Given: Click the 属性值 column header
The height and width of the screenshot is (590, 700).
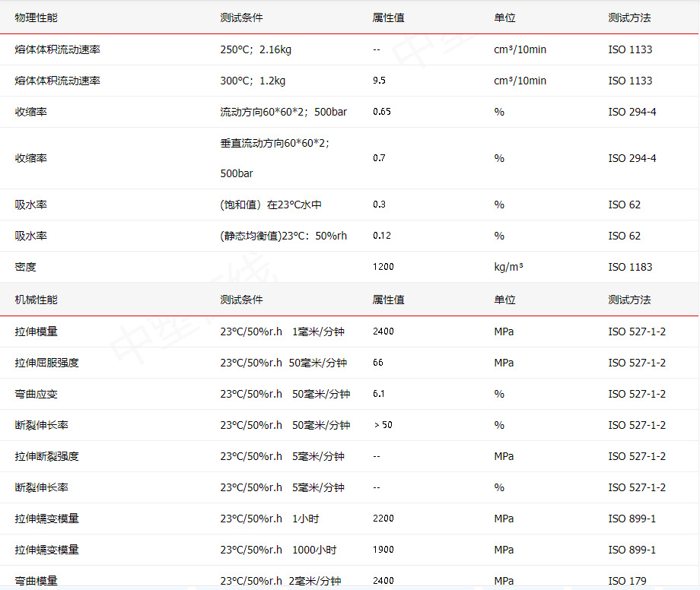Looking at the screenshot, I should point(388,17).
